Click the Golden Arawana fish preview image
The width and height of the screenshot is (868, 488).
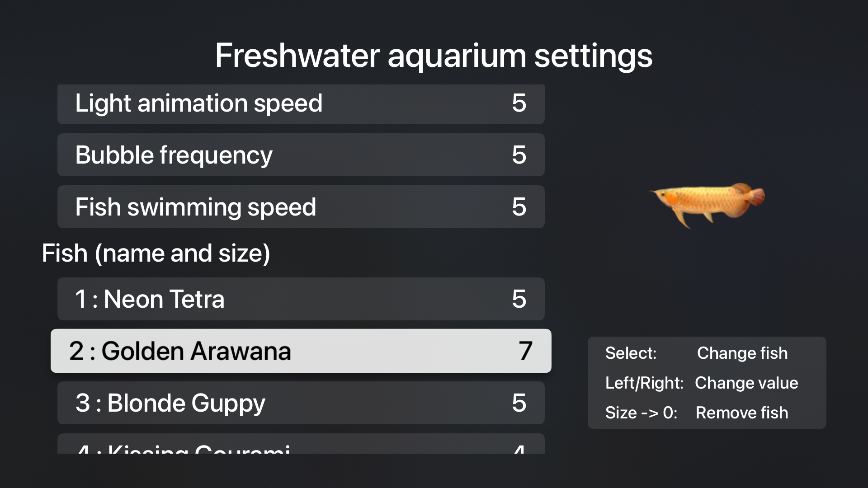(708, 203)
